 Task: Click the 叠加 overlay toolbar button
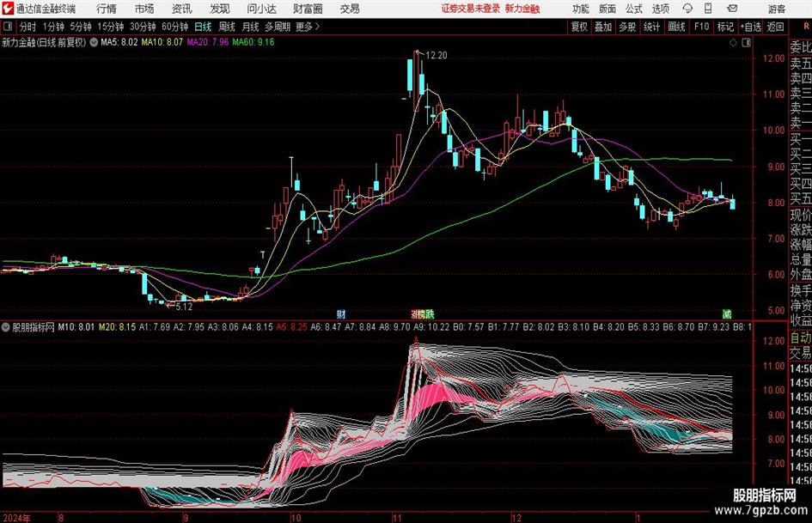pyautogui.click(x=603, y=27)
